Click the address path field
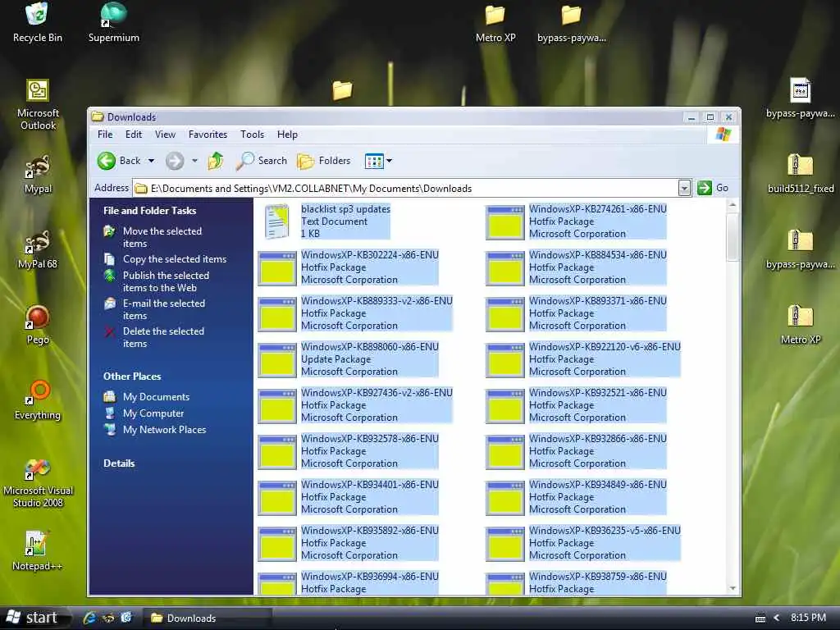Screen dimensions: 840x630 pos(405,188)
